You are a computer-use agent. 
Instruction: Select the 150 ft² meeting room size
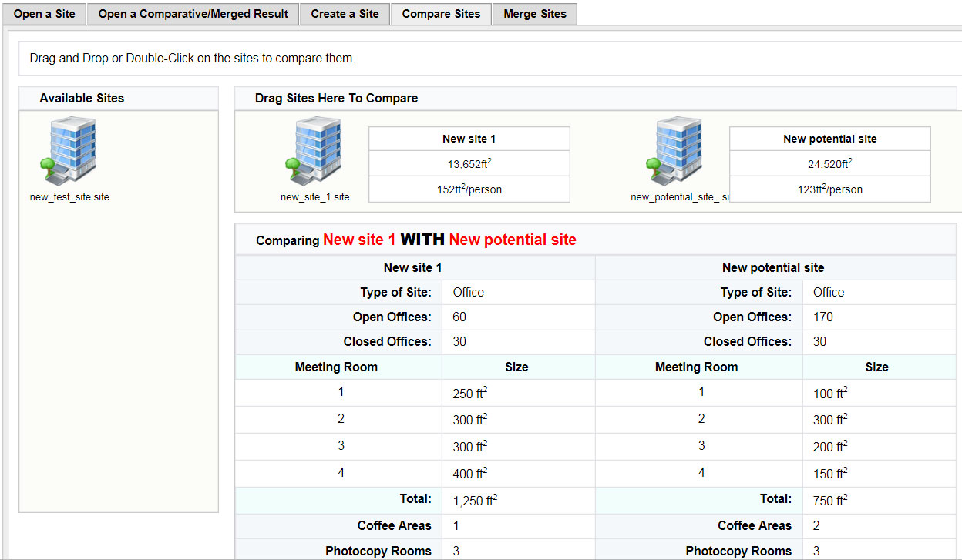point(829,474)
